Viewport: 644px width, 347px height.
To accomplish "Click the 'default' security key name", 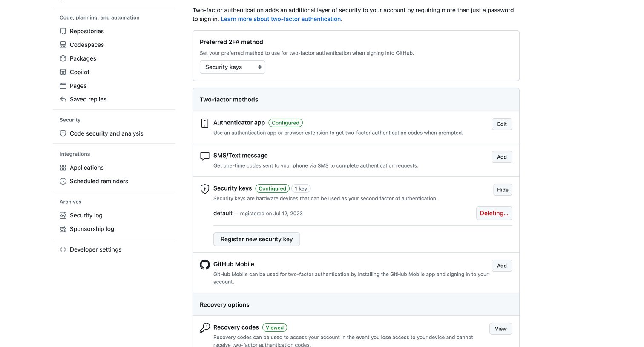I will click(223, 213).
